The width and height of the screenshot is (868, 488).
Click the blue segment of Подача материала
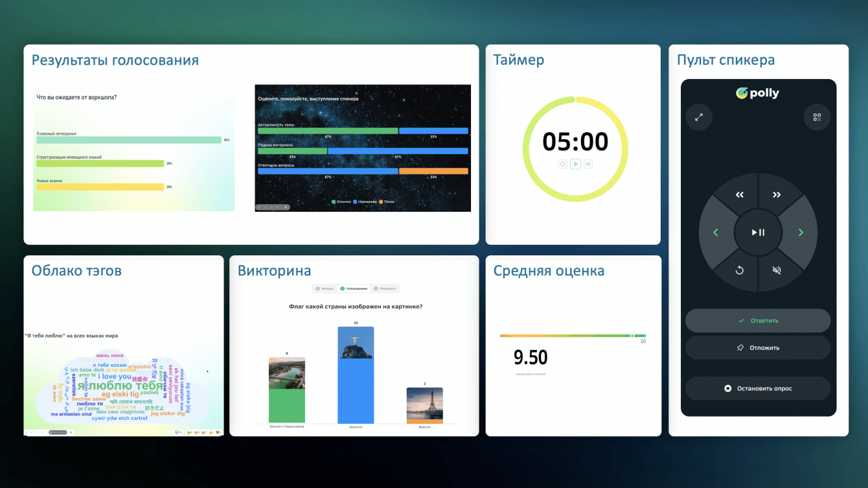pos(398,151)
